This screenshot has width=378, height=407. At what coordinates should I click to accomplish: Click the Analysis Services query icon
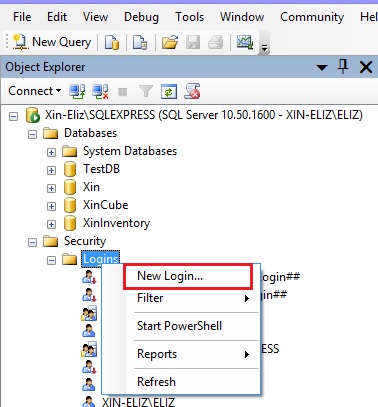[140, 42]
